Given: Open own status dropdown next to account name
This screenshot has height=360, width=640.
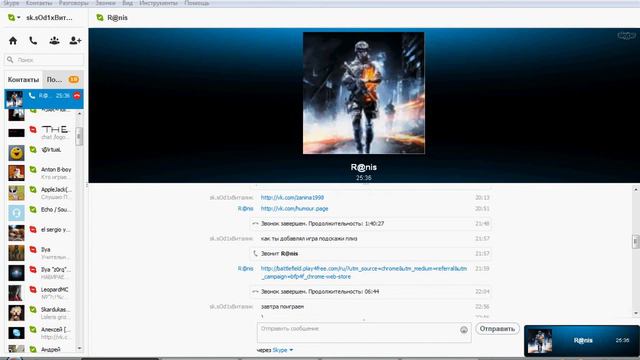Looking at the screenshot, I should click(x=14, y=18).
